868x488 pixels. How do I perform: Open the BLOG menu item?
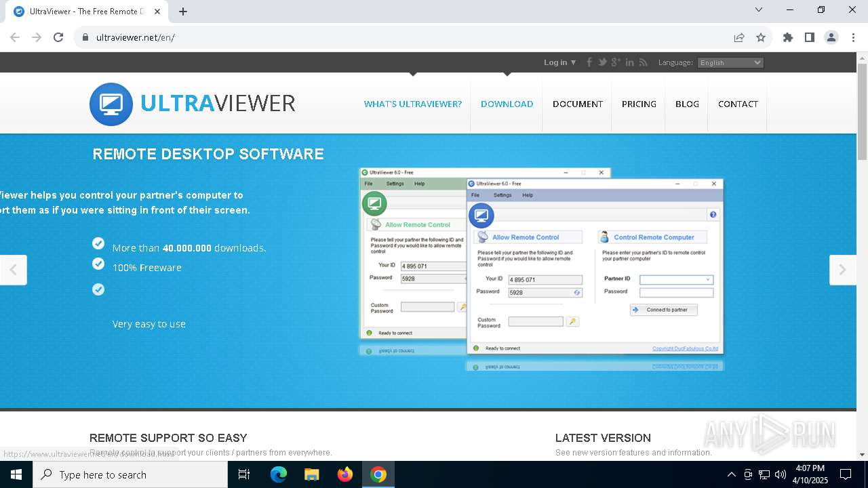[687, 104]
